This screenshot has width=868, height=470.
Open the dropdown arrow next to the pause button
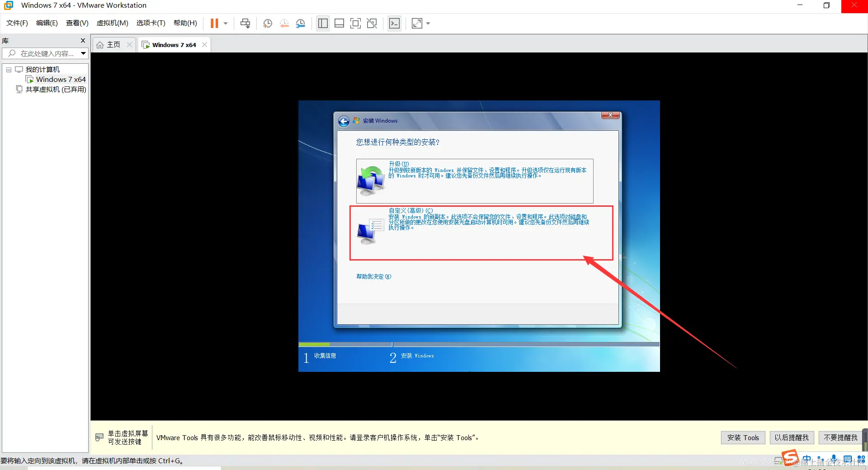coord(226,23)
